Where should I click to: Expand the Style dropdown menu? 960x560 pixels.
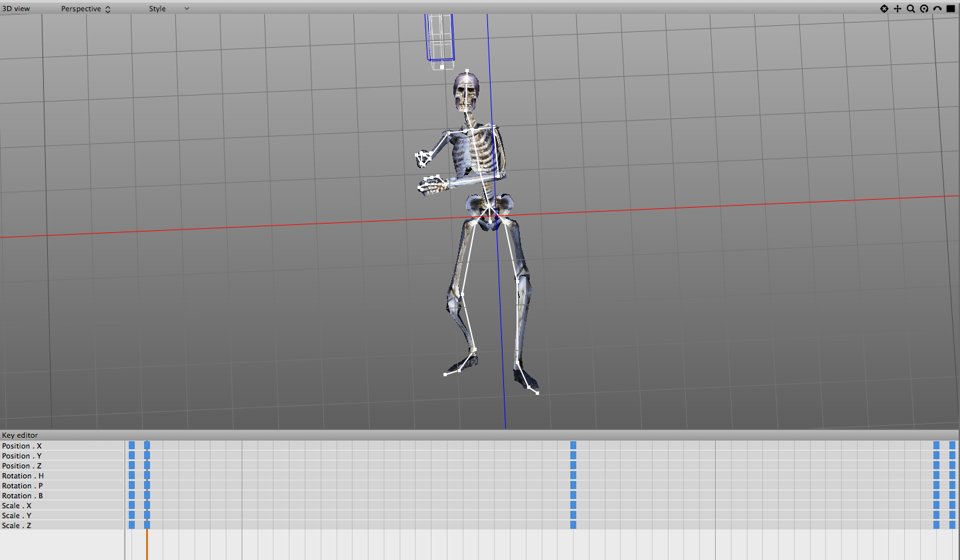pyautogui.click(x=169, y=9)
